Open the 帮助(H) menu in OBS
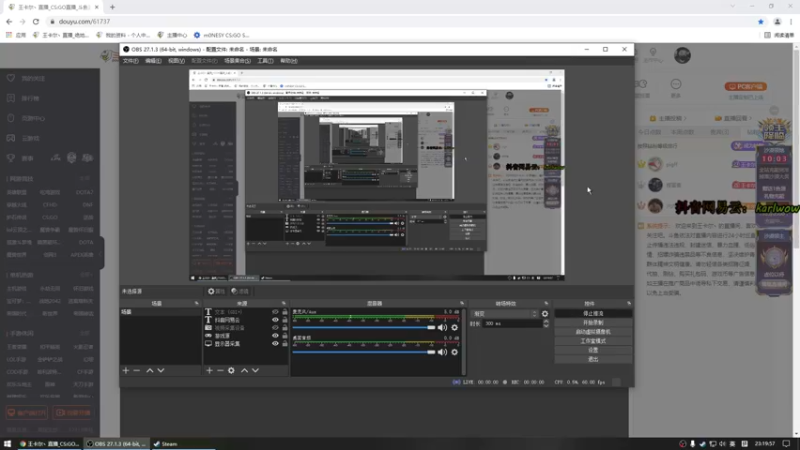Image resolution: width=800 pixels, height=450 pixels. (289, 61)
